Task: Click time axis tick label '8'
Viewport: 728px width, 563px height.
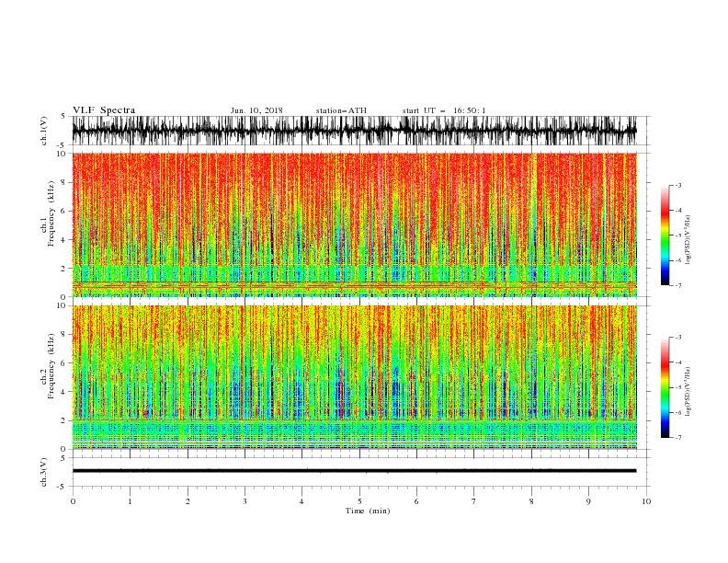Action: pyautogui.click(x=531, y=501)
